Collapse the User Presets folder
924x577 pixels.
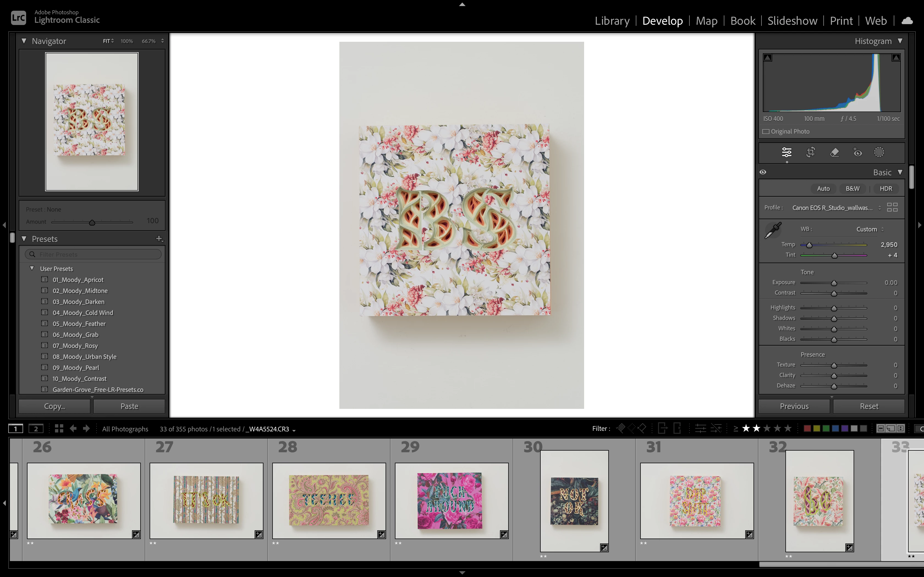click(x=32, y=268)
